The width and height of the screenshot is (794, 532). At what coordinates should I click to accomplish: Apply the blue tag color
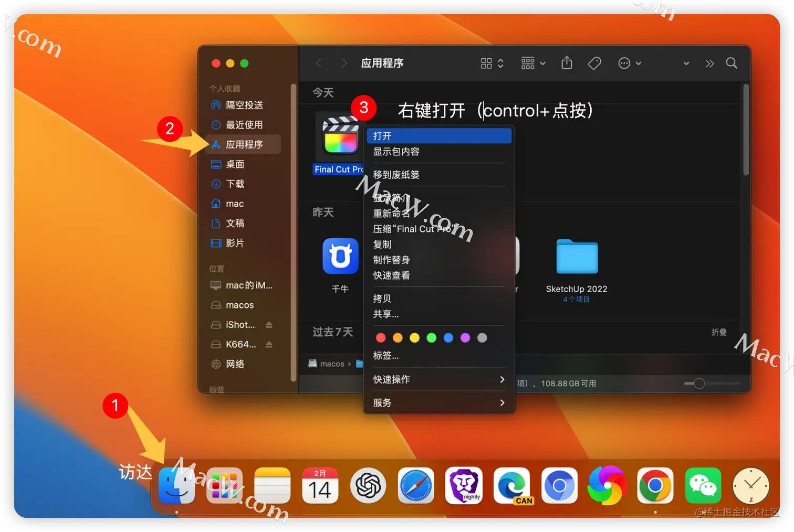click(448, 338)
